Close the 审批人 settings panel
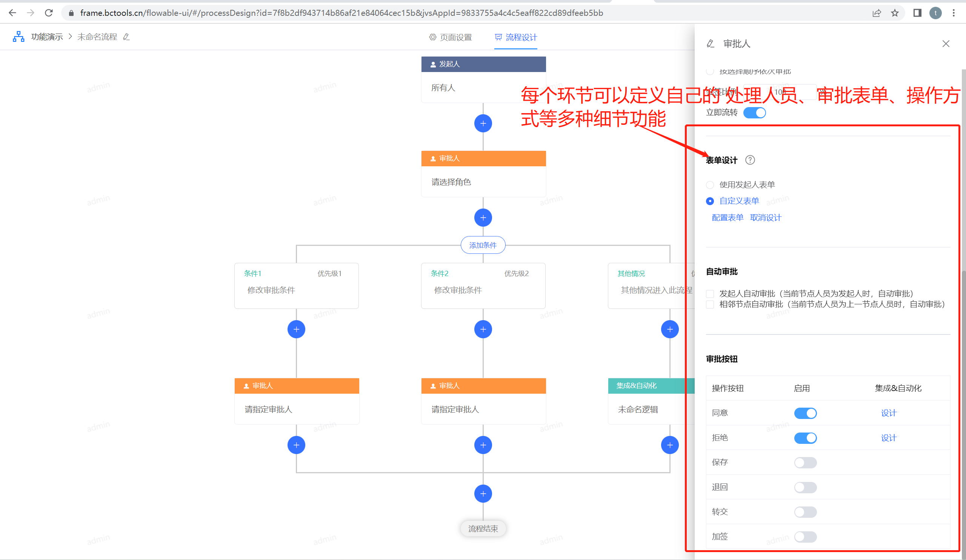Viewport: 966px width, 560px height. (x=946, y=44)
